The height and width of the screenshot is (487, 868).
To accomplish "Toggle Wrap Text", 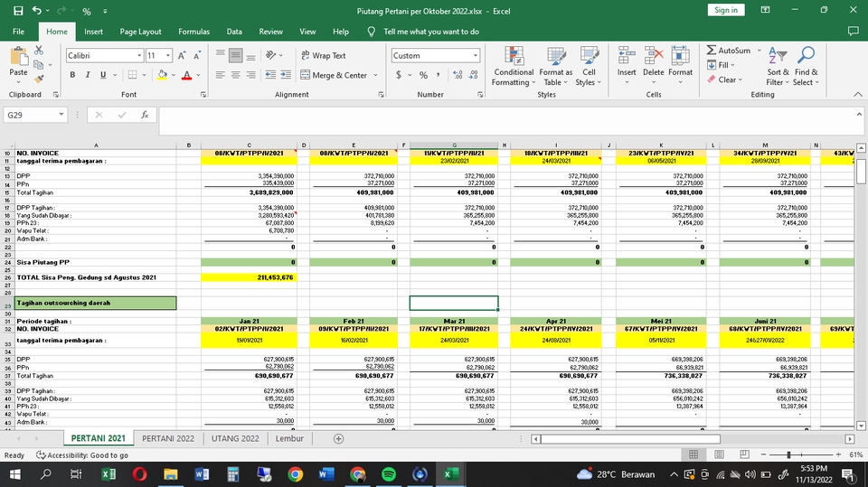I will click(x=324, y=55).
